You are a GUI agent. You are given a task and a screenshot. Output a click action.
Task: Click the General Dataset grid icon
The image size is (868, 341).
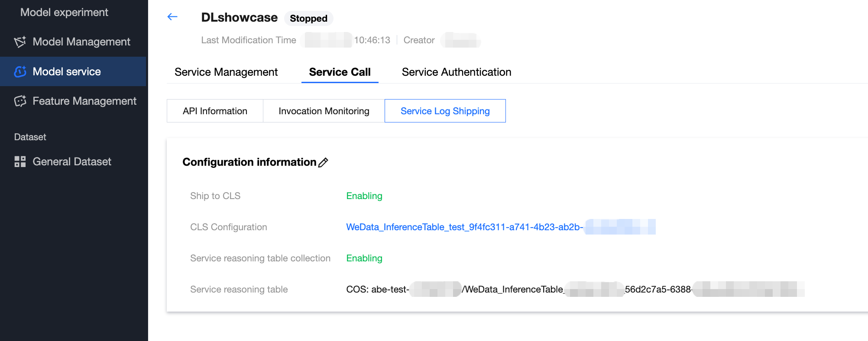pyautogui.click(x=20, y=161)
